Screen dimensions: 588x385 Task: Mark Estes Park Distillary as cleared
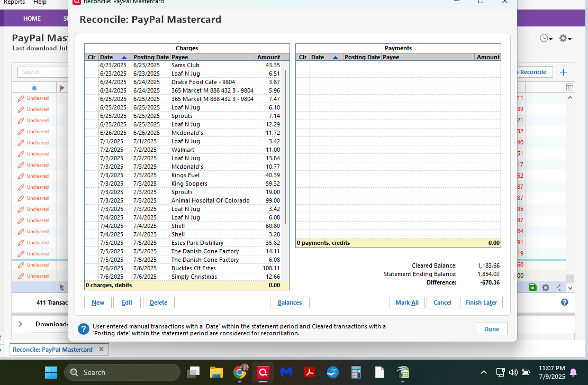coord(92,243)
